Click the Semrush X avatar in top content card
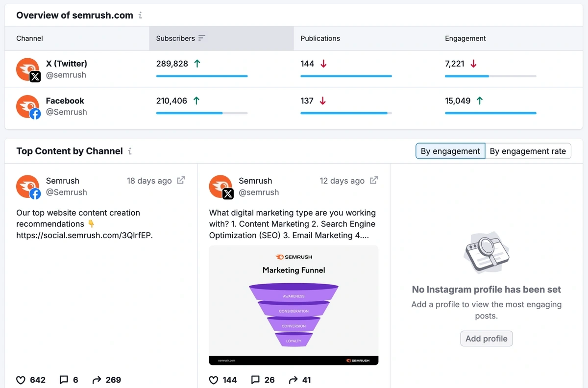 point(221,187)
